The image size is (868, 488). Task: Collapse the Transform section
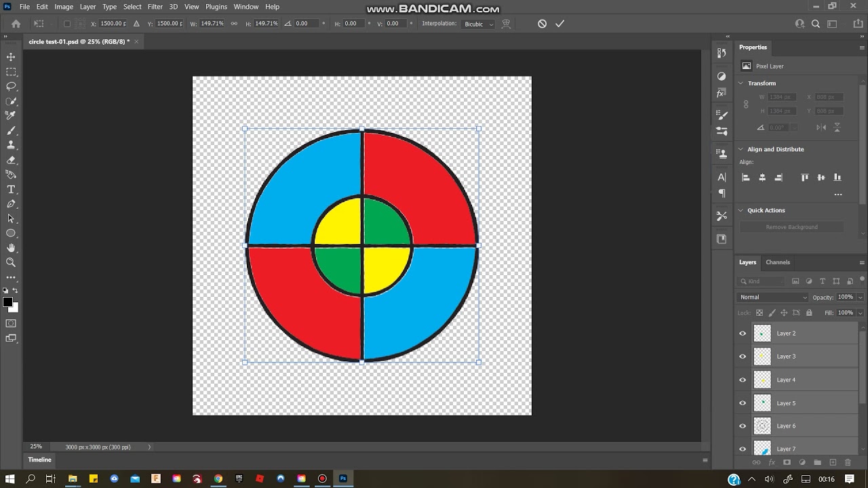[x=741, y=83]
